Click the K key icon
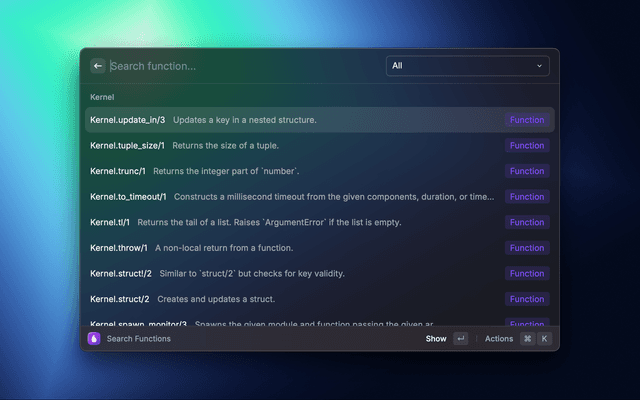The height and width of the screenshot is (400, 640). (x=544, y=339)
